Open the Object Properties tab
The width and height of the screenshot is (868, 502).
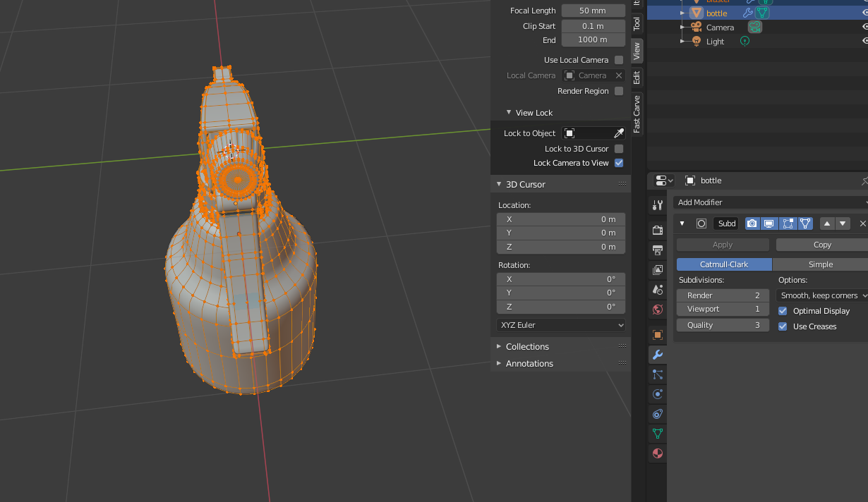(657, 334)
